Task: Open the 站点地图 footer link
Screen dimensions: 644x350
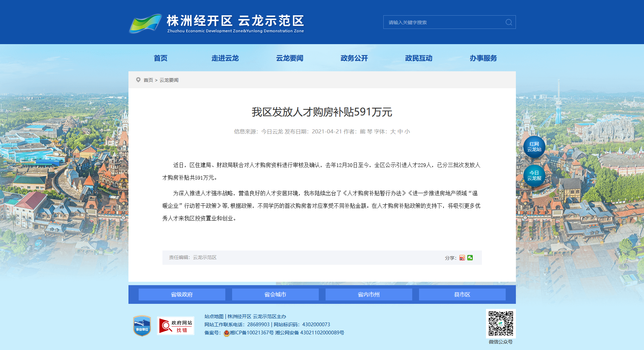Action: click(214, 316)
